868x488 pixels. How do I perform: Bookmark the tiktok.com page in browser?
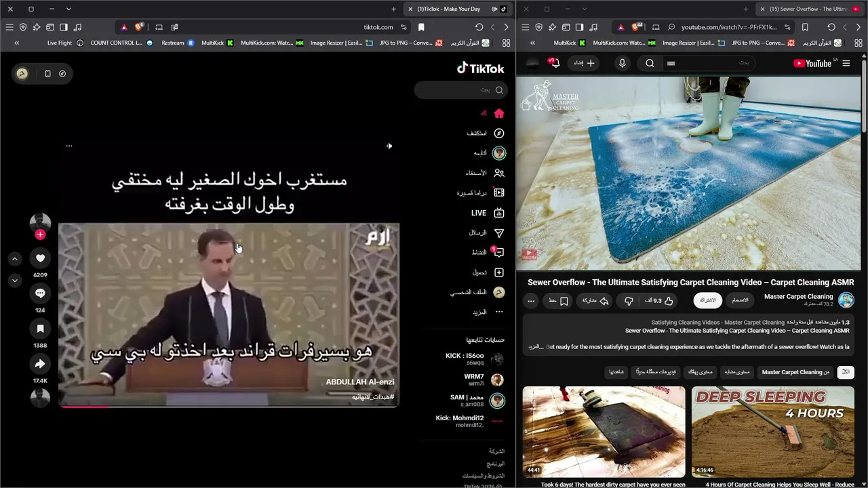tap(421, 27)
